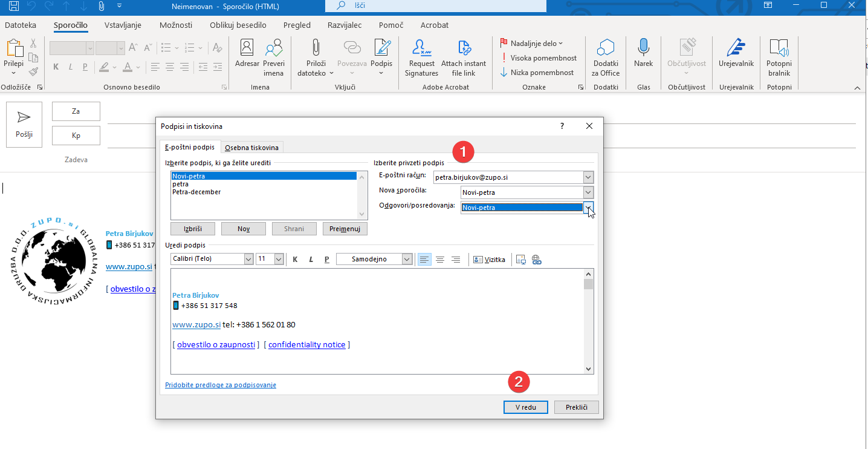Click the insert picture icon in signature editor
The height and width of the screenshot is (449, 868).
(x=521, y=260)
